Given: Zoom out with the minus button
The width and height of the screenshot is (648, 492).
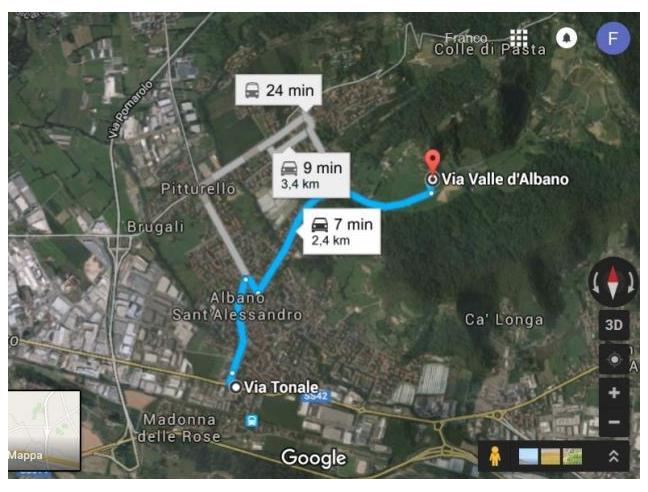Looking at the screenshot, I should click(614, 422).
